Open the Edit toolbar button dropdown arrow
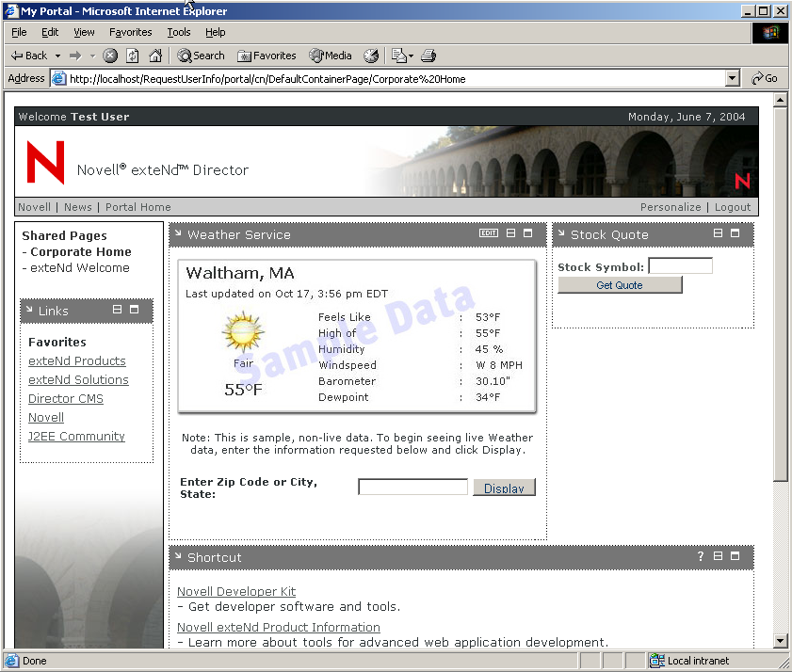792x672 pixels. (411, 56)
